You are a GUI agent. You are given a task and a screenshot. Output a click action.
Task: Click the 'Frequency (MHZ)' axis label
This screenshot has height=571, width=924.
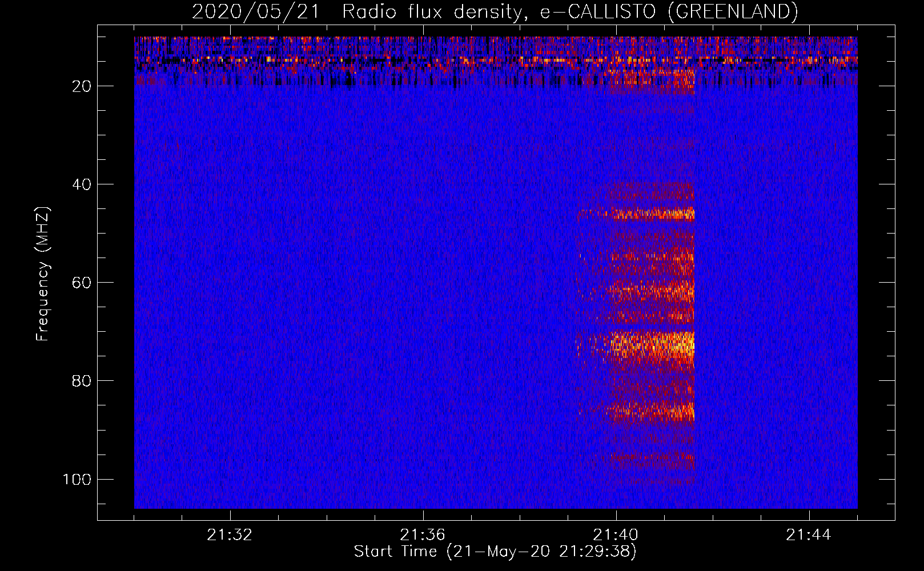click(x=43, y=274)
